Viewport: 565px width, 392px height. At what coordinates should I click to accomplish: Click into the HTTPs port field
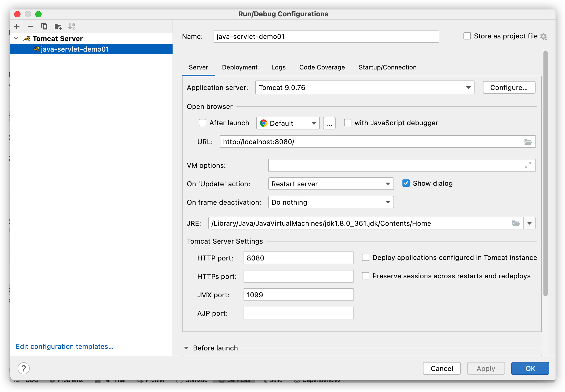tap(298, 276)
